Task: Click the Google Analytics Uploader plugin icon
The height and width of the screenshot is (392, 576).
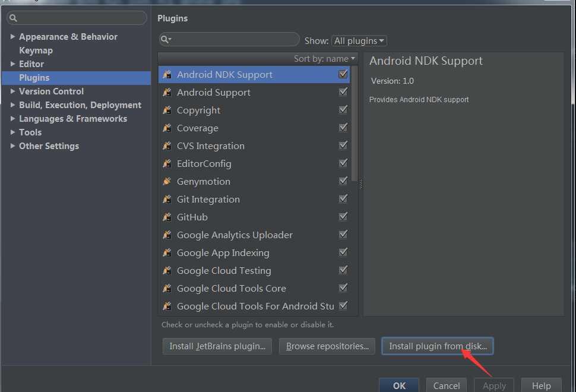Action: tap(167, 235)
